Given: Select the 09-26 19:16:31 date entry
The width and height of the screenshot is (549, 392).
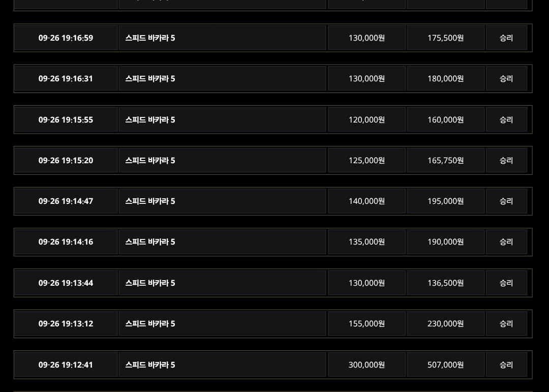Looking at the screenshot, I should pyautogui.click(x=66, y=79).
